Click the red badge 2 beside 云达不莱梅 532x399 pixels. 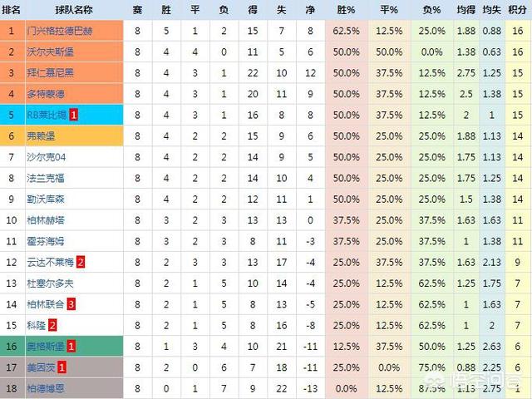(81, 263)
